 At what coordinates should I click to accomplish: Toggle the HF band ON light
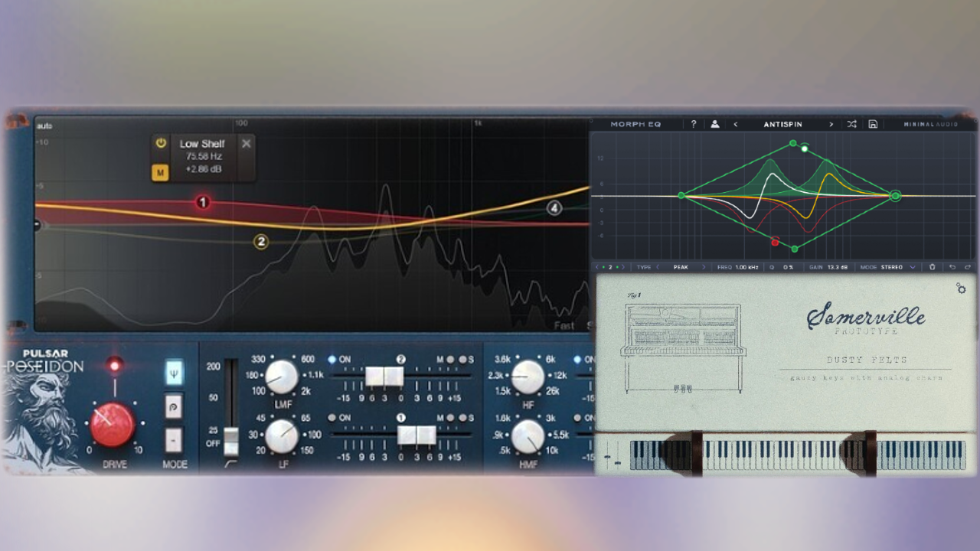(578, 360)
